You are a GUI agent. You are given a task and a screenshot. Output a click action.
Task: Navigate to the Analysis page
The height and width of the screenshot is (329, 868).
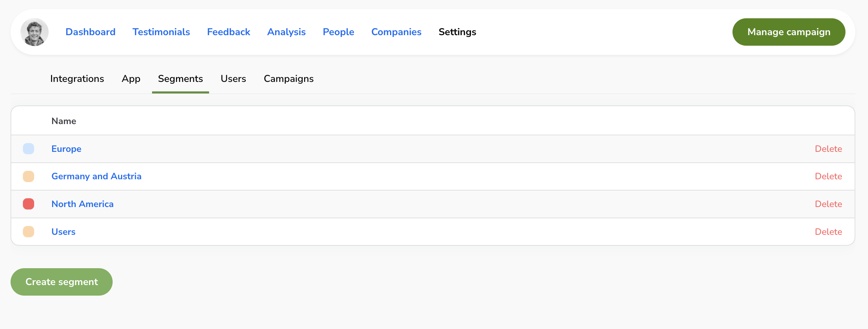(286, 32)
